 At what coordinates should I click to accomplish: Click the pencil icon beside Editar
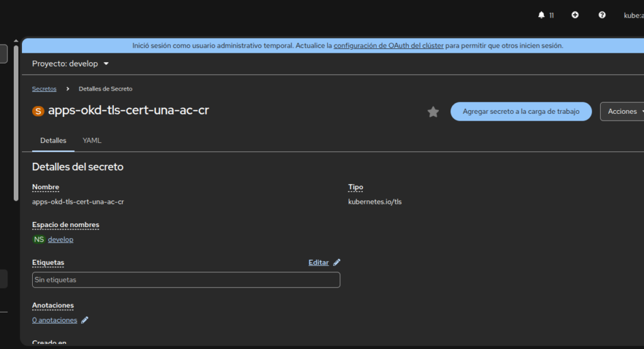pyautogui.click(x=337, y=262)
